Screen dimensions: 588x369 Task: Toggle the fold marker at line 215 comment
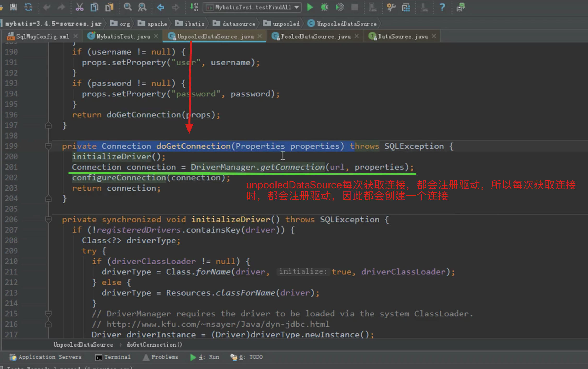[48, 314]
